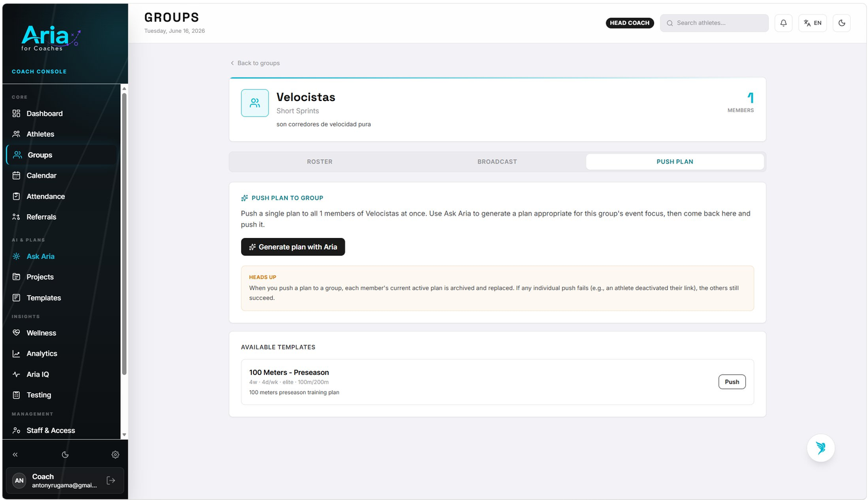
Task: Click the Analytics chart icon
Action: tap(17, 354)
